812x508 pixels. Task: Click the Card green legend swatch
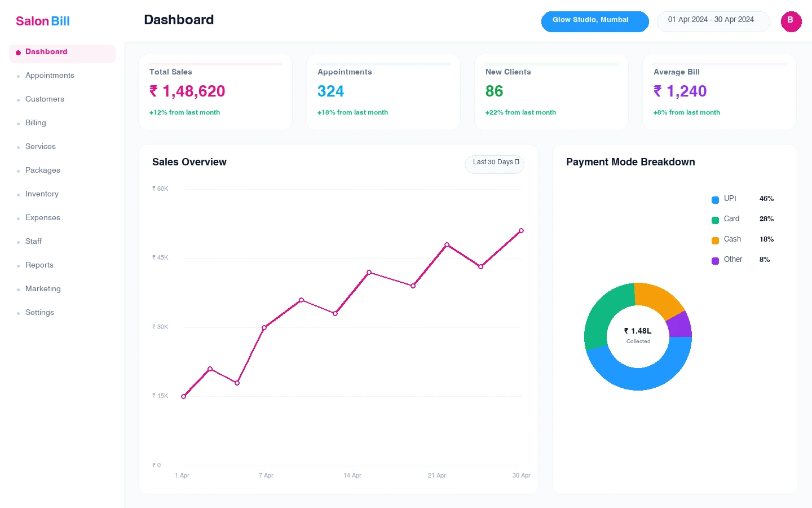(x=715, y=220)
